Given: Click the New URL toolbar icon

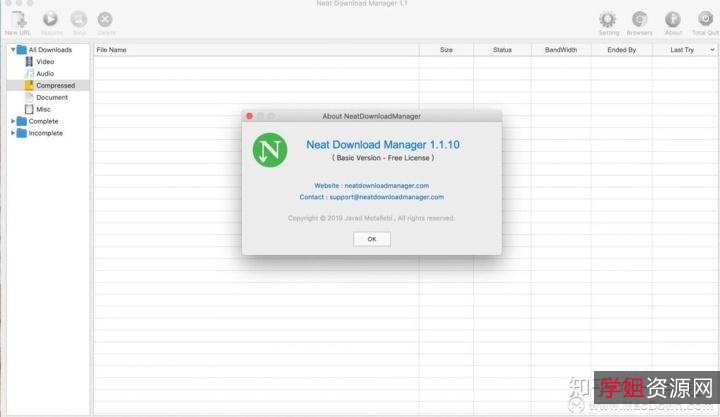Looking at the screenshot, I should 19,19.
